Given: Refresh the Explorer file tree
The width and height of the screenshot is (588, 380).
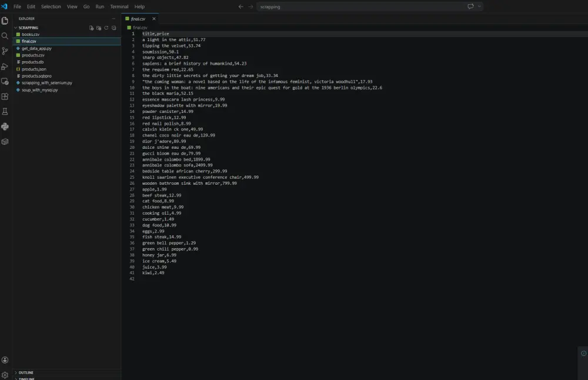Looking at the screenshot, I should [x=106, y=28].
